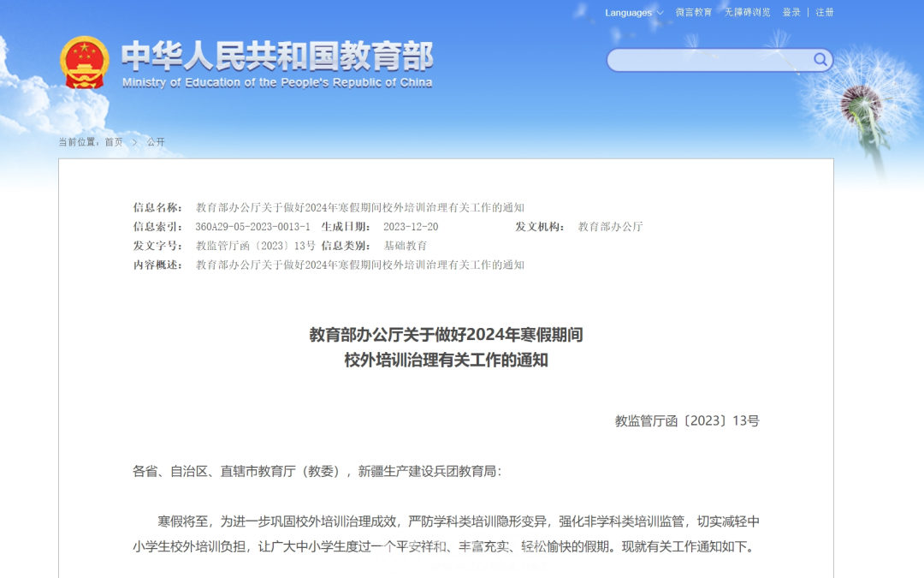924x578 pixels.
Task: Go to 首页 in the breadcrumb
Action: [x=114, y=142]
